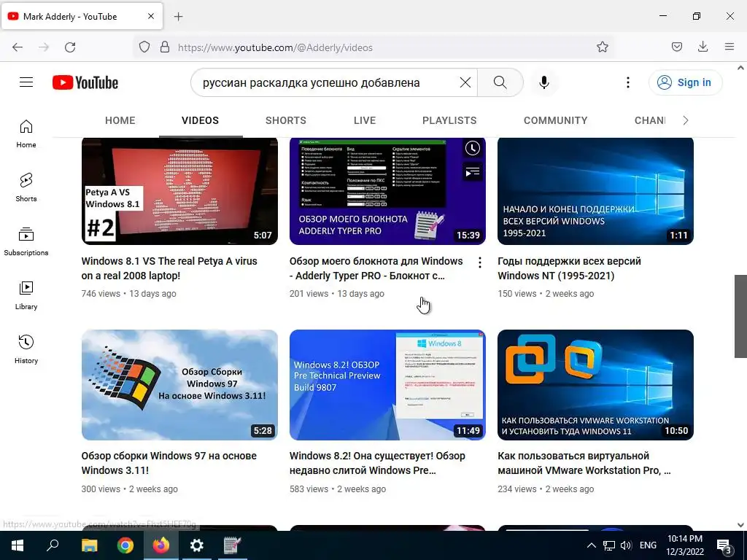
Task: Open the Adderly Typer PRO video thumbnail
Action: point(387,191)
